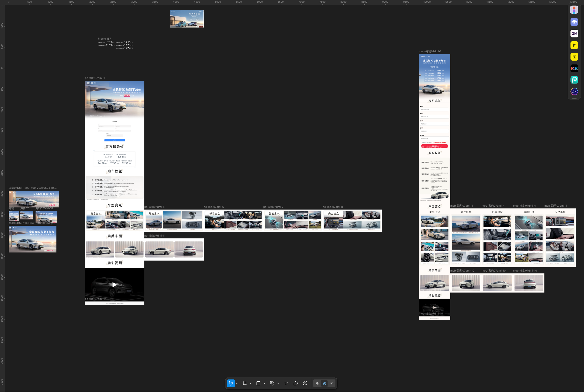This screenshot has height=392, width=584.
Task: Click the rear-view car image in pc-海豹07dmi-11
Action: pos(189,250)
